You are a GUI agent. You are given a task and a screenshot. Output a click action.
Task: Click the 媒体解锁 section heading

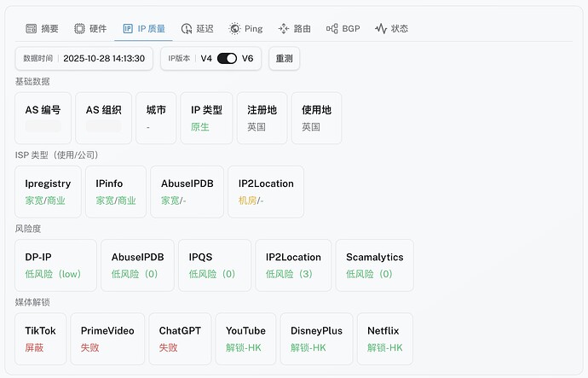pyautogui.click(x=32, y=302)
